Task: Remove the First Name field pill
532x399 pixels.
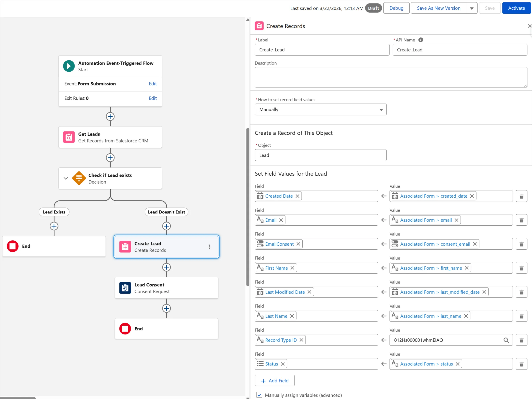Action: (292, 268)
